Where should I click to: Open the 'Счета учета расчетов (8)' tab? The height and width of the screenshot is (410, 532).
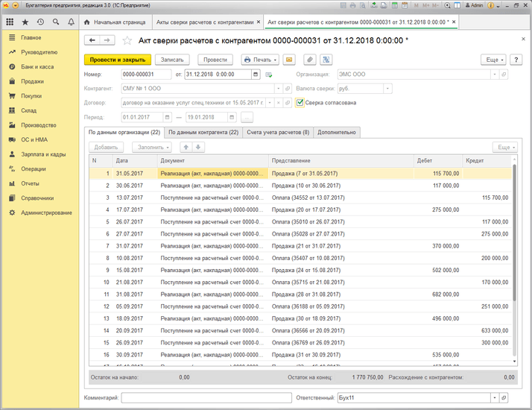coord(277,132)
